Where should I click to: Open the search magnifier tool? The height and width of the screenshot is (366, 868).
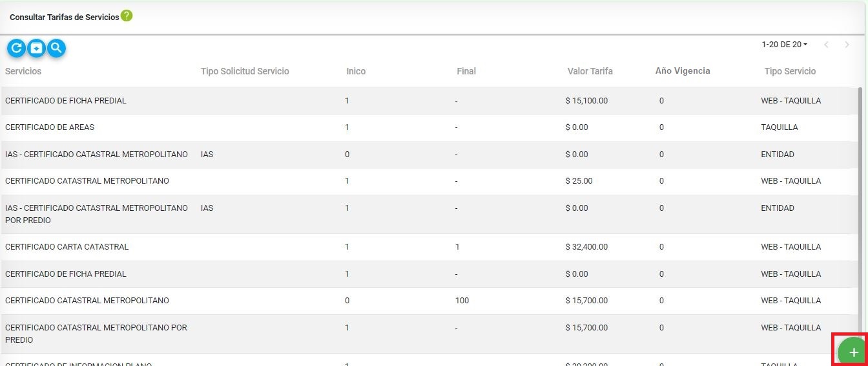pos(57,48)
